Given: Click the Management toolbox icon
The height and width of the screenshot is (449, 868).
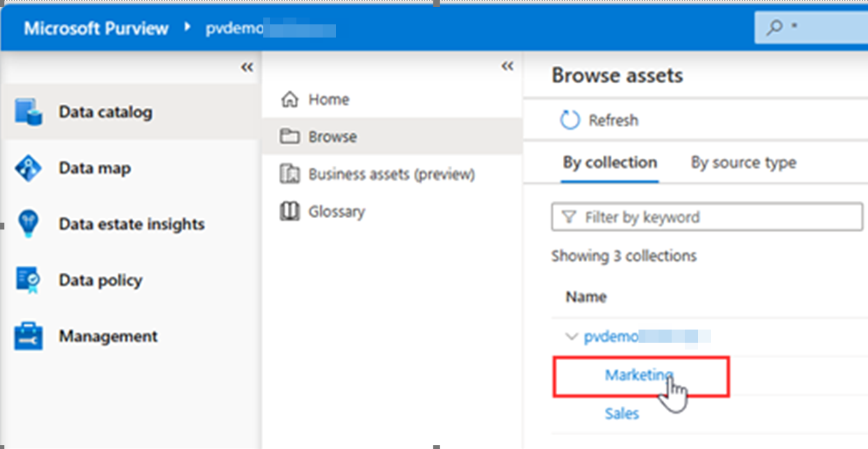Looking at the screenshot, I should click(x=29, y=336).
